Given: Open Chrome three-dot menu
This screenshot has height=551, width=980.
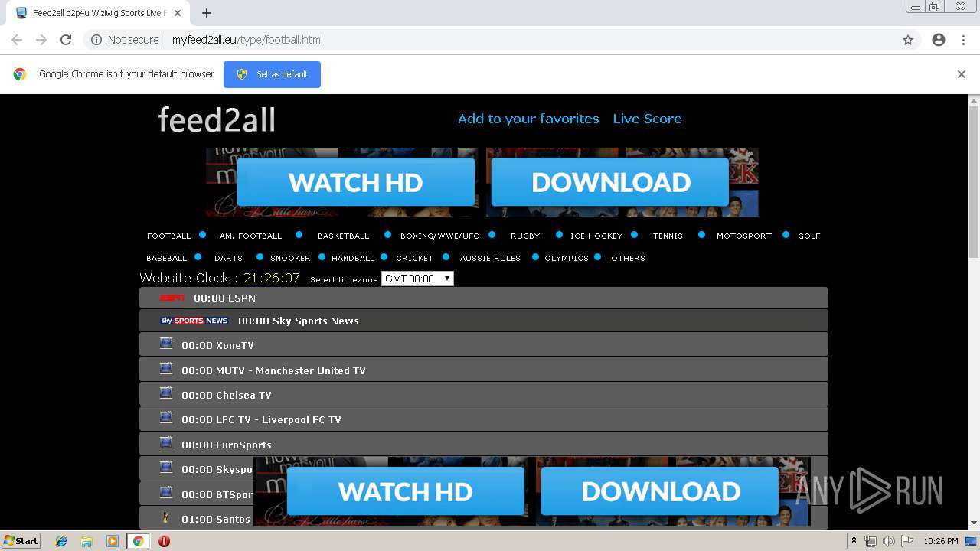Looking at the screenshot, I should point(963,40).
